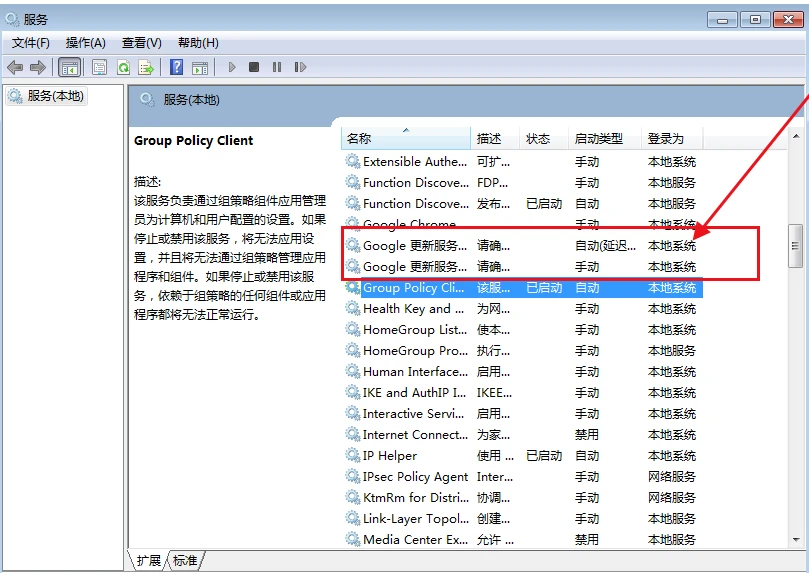Toggle the show/hide console tree icon

click(x=70, y=67)
